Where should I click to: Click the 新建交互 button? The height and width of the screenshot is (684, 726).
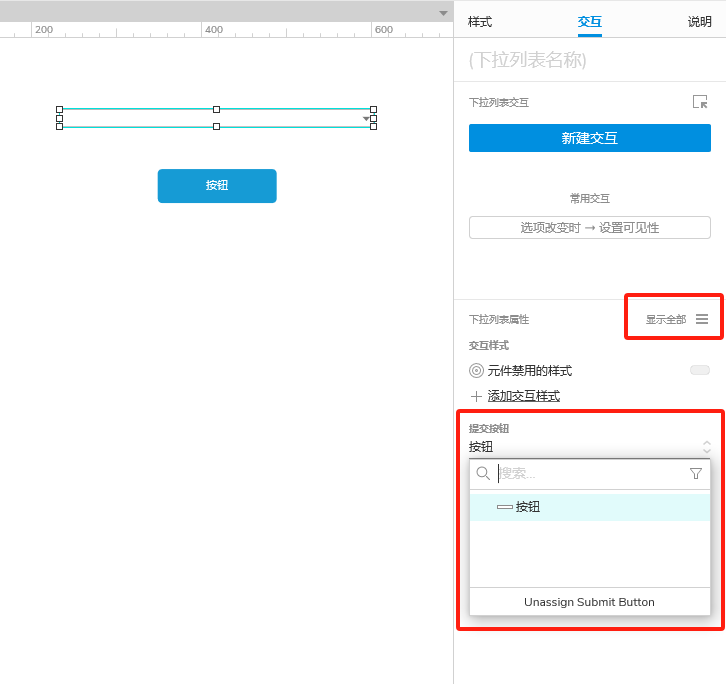(x=589, y=138)
